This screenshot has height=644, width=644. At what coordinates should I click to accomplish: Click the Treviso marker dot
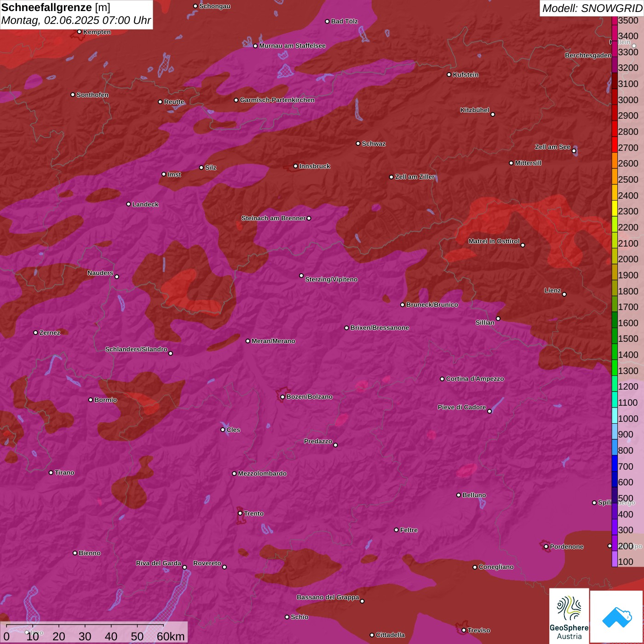464,630
